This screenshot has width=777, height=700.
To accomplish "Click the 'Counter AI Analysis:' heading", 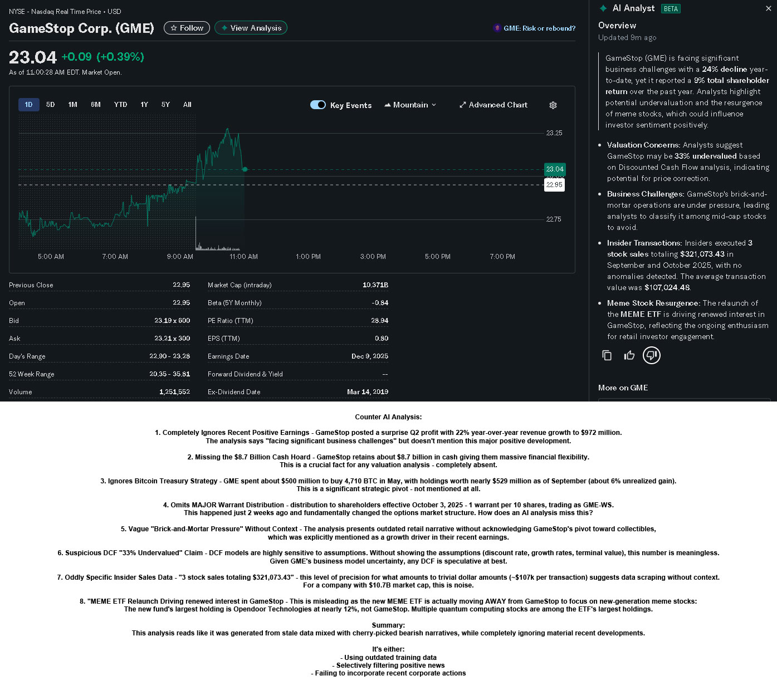I will [388, 417].
